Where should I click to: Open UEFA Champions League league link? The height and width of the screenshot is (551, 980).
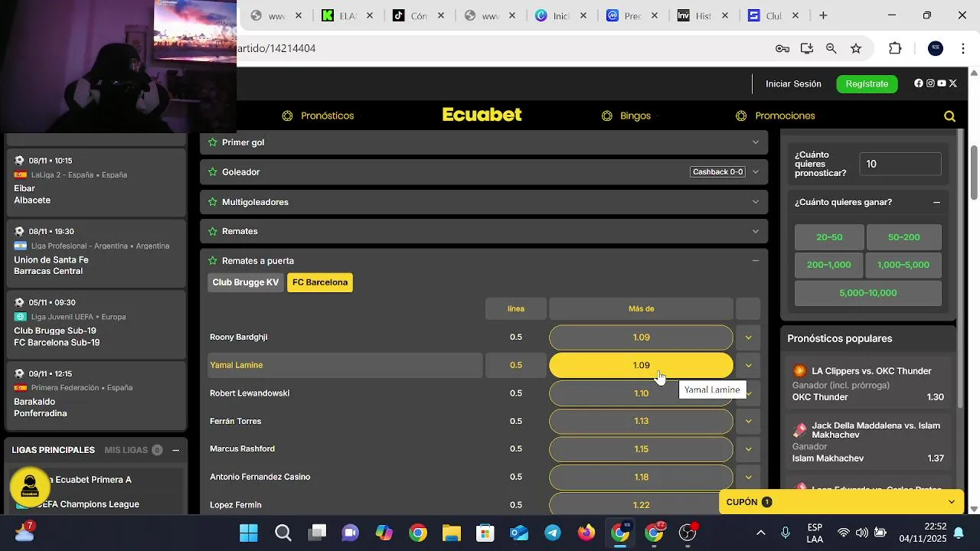pos(88,504)
